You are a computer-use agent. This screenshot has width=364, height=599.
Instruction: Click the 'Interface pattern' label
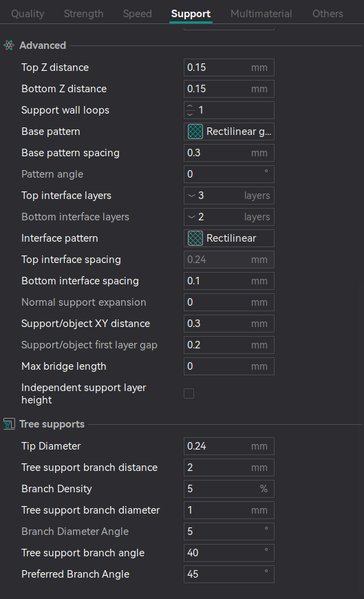pos(60,238)
